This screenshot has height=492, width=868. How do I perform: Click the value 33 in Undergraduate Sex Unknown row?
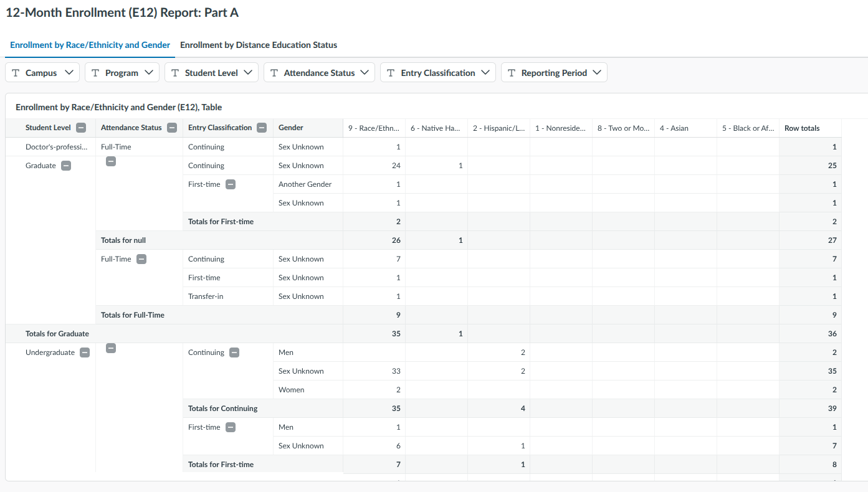tap(396, 371)
